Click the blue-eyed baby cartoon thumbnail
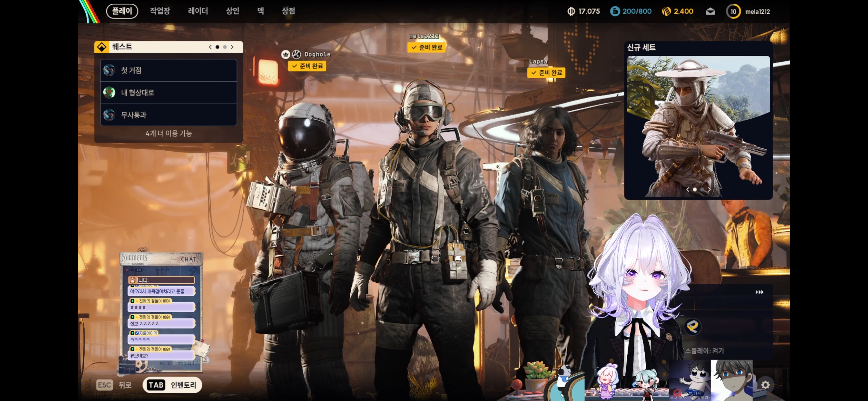 point(689,380)
